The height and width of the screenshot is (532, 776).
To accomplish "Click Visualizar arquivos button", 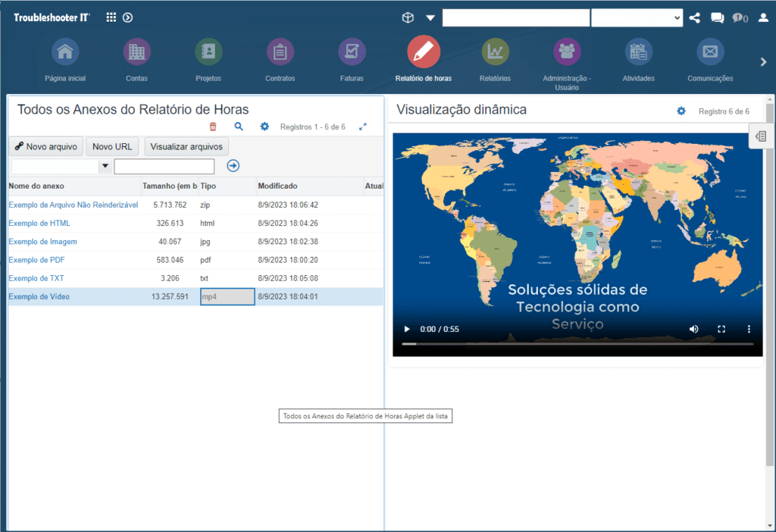I will pyautogui.click(x=186, y=146).
